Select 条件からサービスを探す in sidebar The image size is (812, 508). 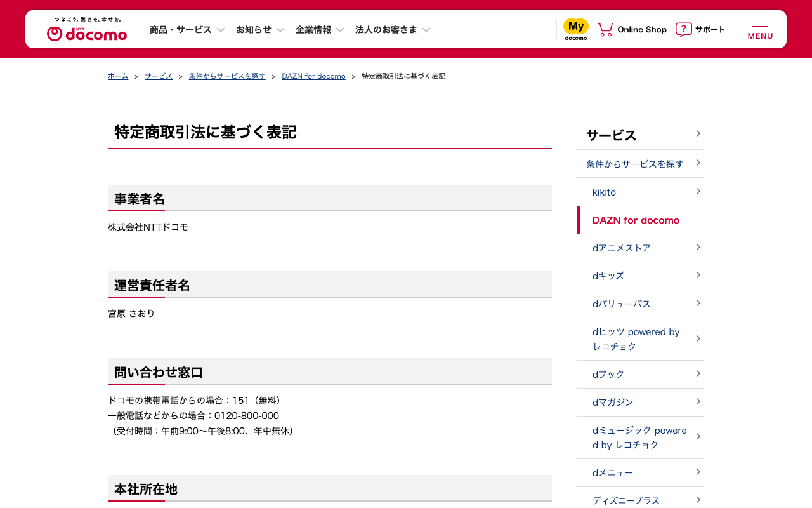pos(641,164)
